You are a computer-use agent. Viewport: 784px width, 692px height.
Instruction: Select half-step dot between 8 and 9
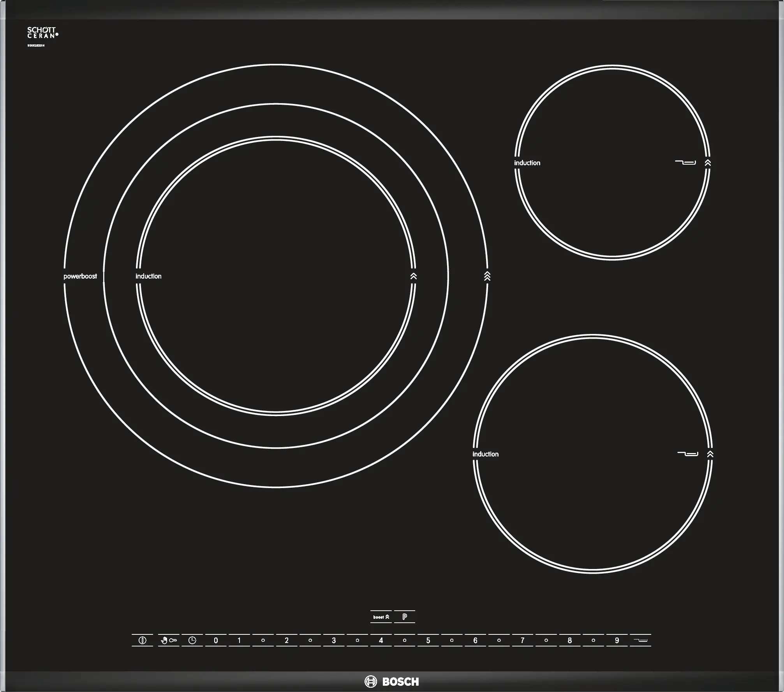tap(593, 640)
